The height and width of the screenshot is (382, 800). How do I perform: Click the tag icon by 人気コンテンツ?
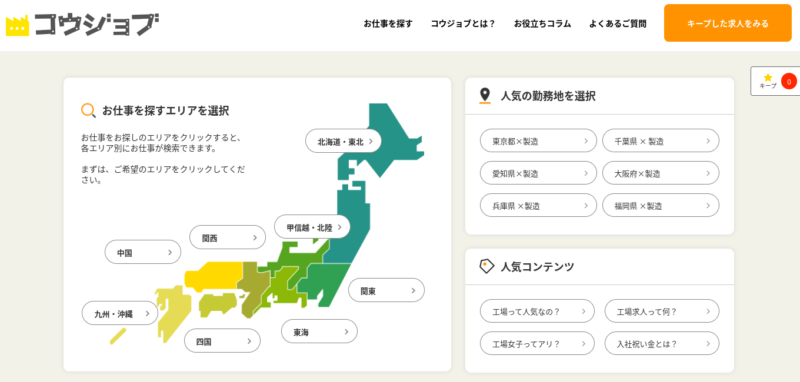click(x=487, y=266)
